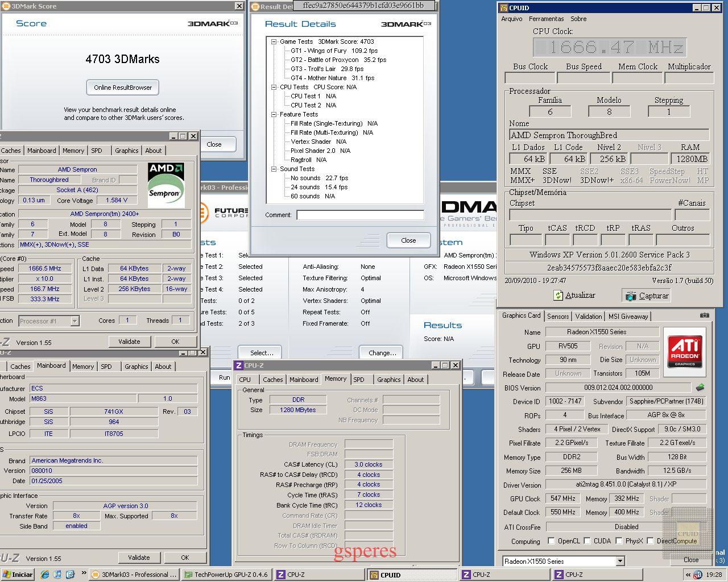The height and width of the screenshot is (582, 728).
Task: Switch to CPUID taskbar button
Action: pos(411,575)
